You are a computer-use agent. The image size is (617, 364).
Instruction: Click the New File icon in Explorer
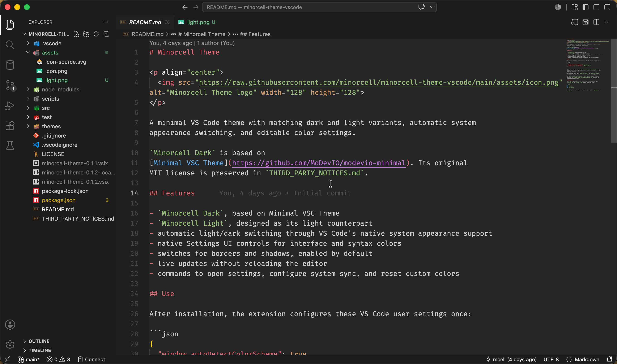point(76,34)
